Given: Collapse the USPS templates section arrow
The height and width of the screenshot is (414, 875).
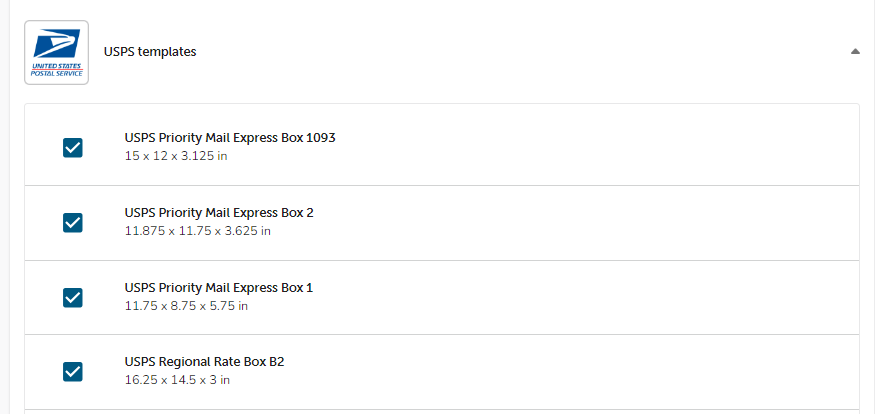Looking at the screenshot, I should tap(855, 51).
